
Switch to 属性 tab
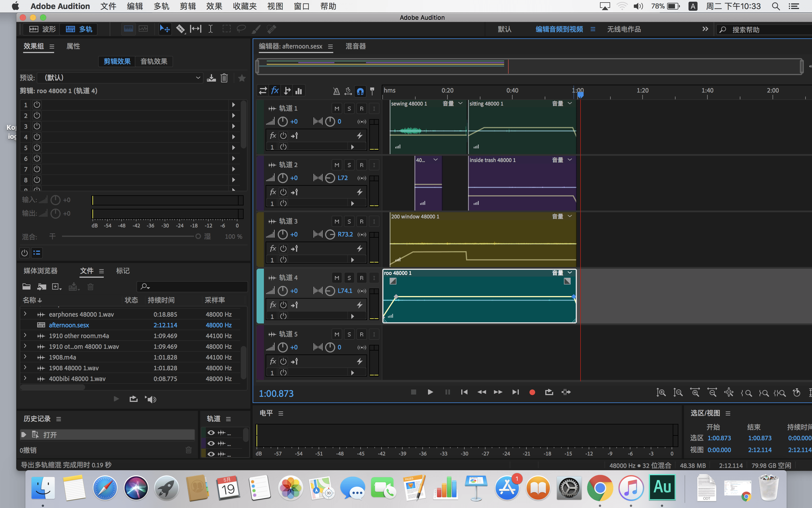[x=73, y=46]
